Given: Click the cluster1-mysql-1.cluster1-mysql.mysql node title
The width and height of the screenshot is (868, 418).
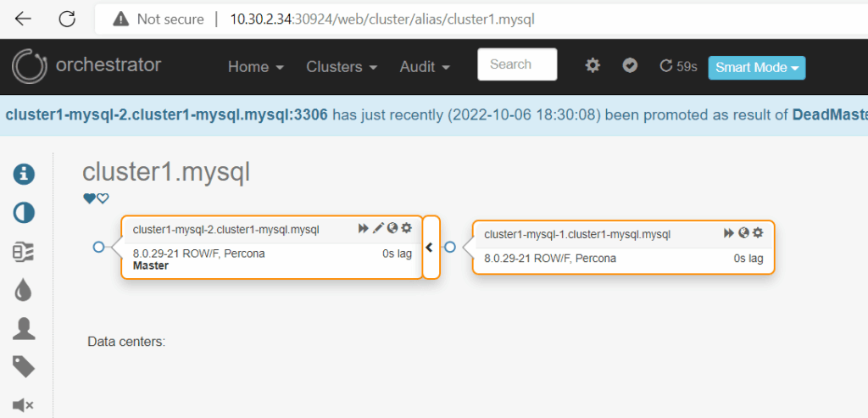Looking at the screenshot, I should [x=577, y=234].
